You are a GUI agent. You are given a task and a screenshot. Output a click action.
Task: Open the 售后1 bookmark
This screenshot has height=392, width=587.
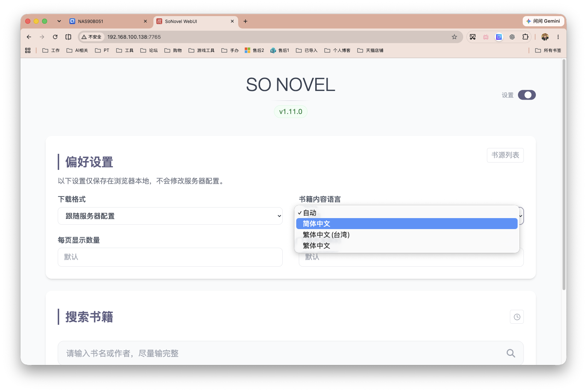point(280,50)
